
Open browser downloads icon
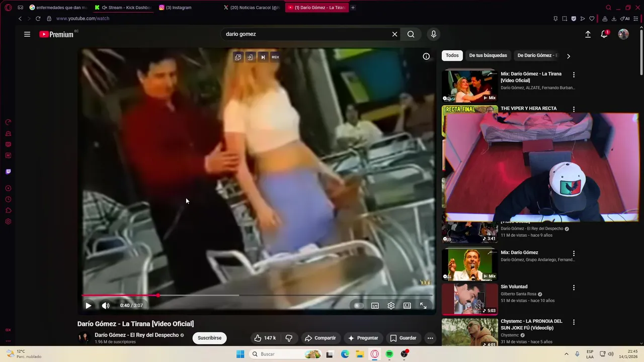[614, 19]
